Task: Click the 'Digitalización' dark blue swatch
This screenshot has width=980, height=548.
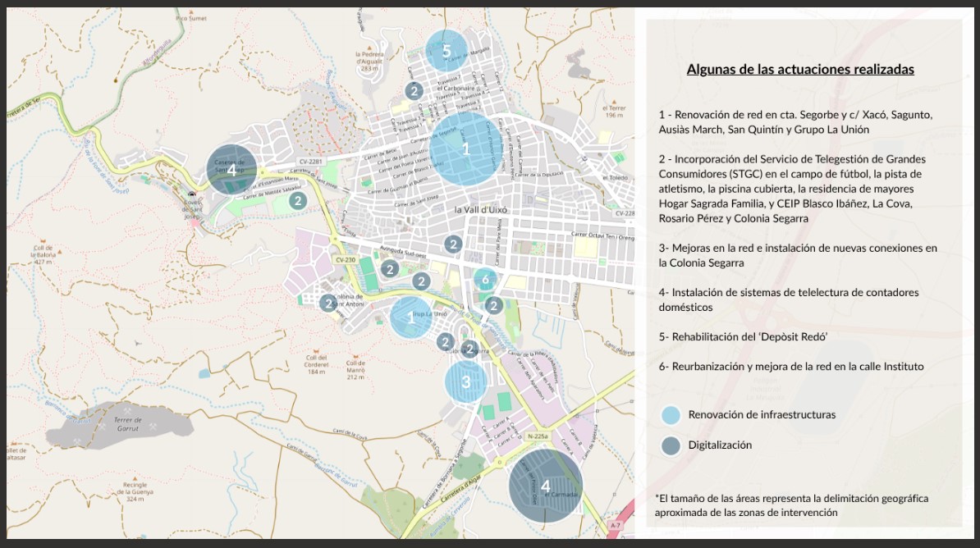Action: tap(671, 445)
